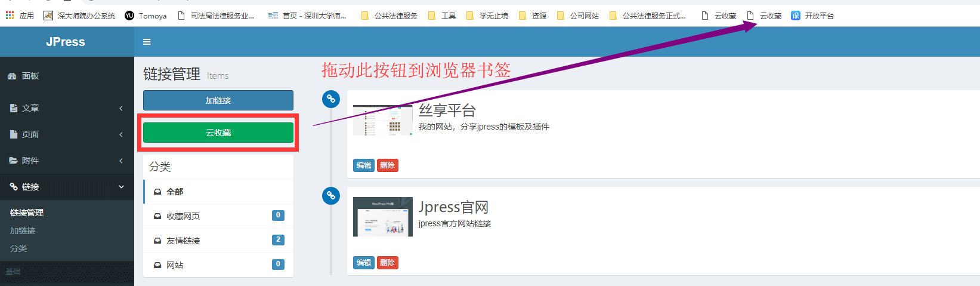The height and width of the screenshot is (286, 980).
Task: Open the 丝享平台 title link
Action: (x=447, y=110)
